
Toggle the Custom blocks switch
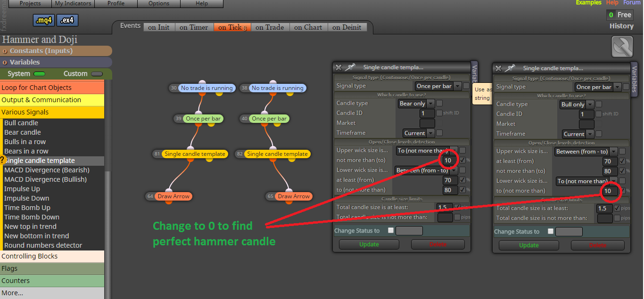(97, 74)
